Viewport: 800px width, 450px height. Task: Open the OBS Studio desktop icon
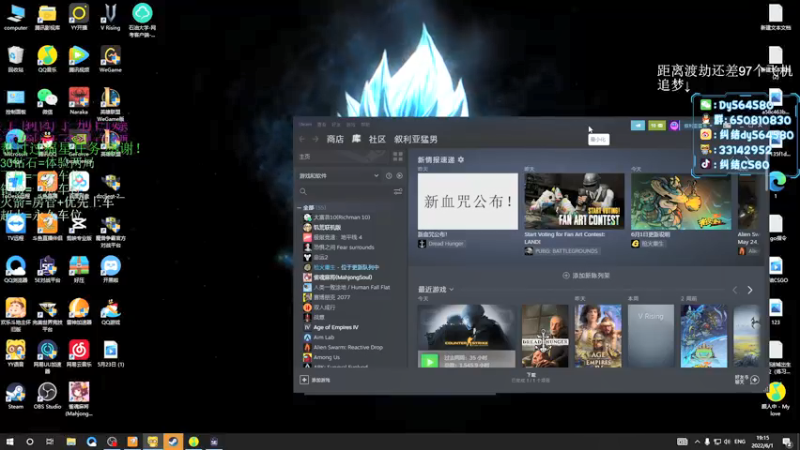(47, 396)
